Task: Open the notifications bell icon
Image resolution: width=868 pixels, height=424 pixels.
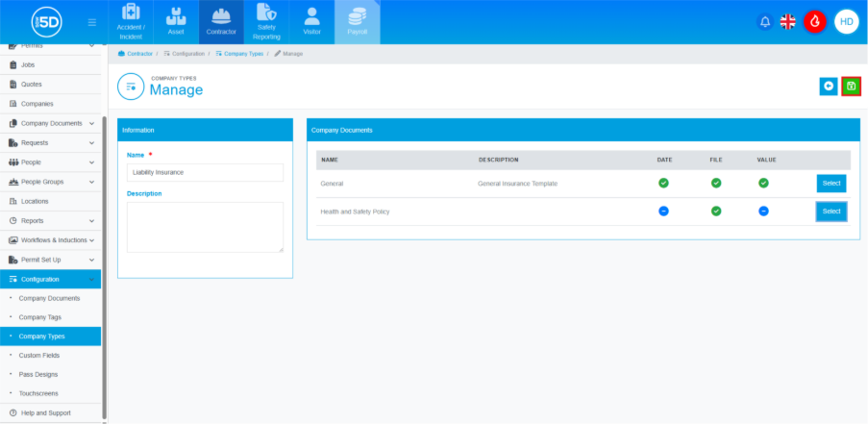Action: (x=765, y=22)
